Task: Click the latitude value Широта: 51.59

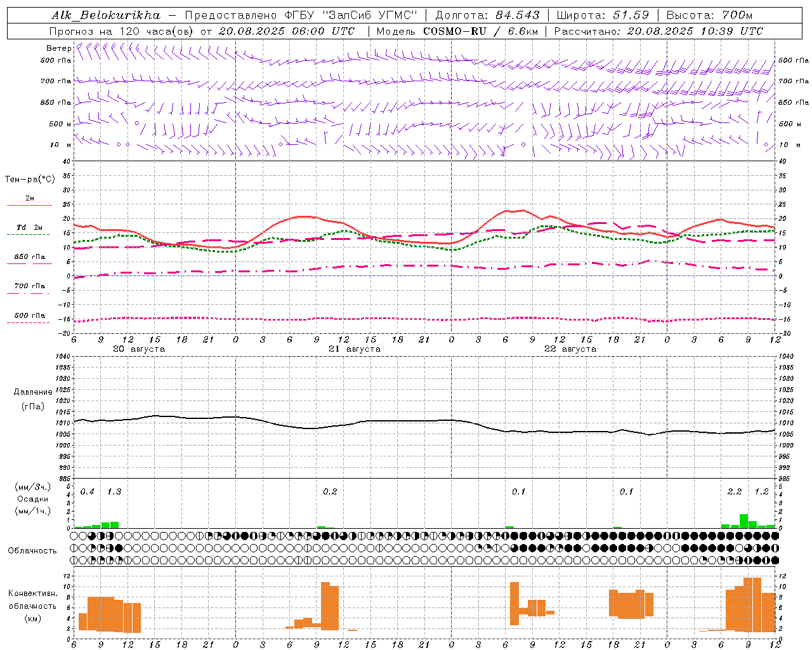Action: click(x=603, y=15)
